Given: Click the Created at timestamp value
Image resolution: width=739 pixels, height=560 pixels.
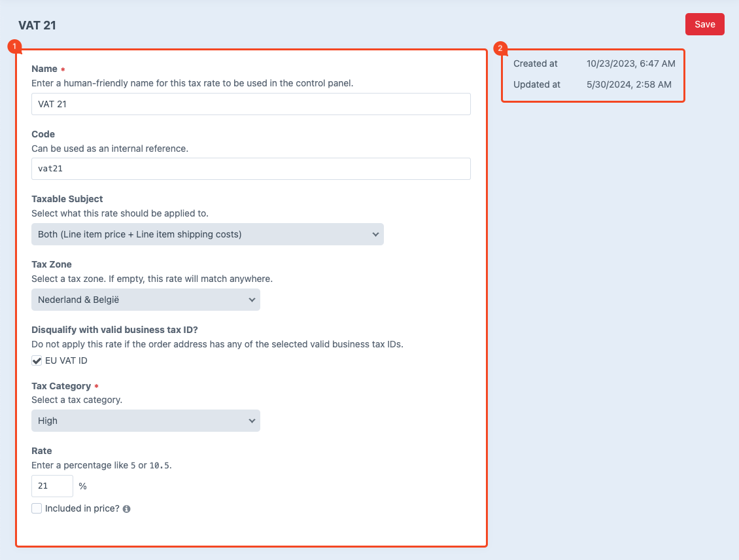Looking at the screenshot, I should tap(630, 63).
